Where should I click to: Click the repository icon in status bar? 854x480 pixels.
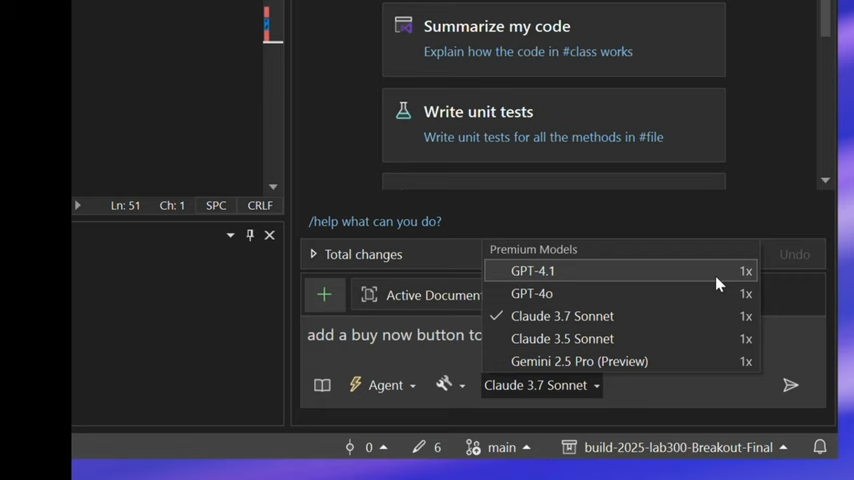tap(569, 447)
